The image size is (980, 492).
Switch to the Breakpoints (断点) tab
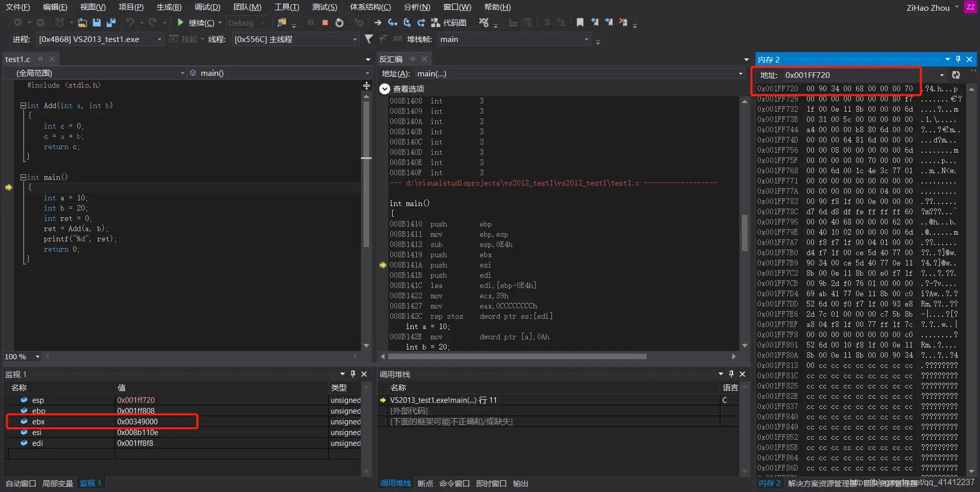coord(425,483)
